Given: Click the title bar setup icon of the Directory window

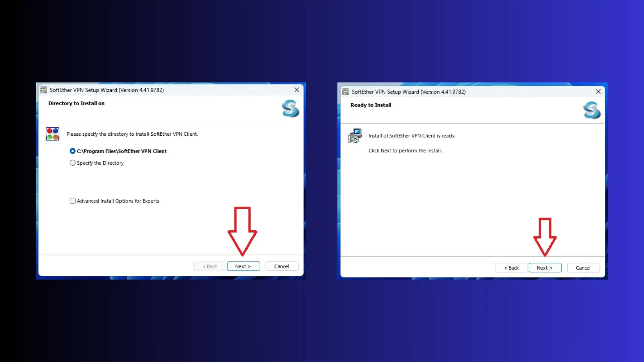Looking at the screenshot, I should tap(43, 90).
